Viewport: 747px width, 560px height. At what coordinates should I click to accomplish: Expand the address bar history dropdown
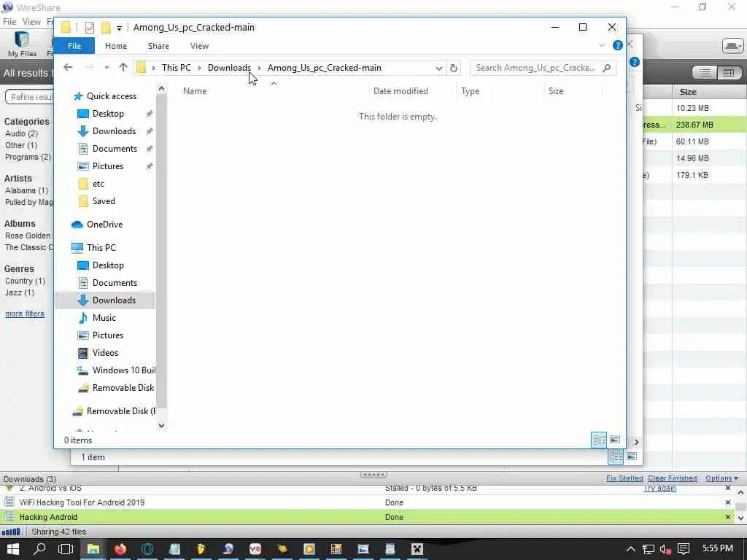coord(438,68)
